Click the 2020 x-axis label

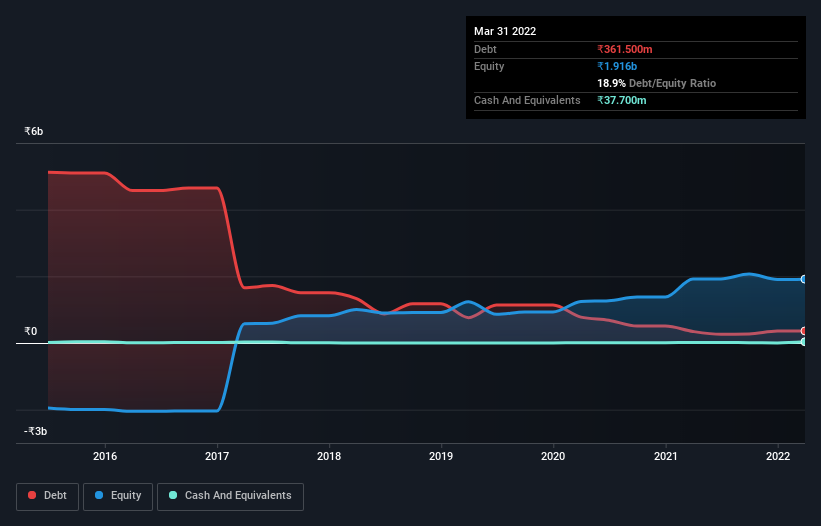click(553, 456)
